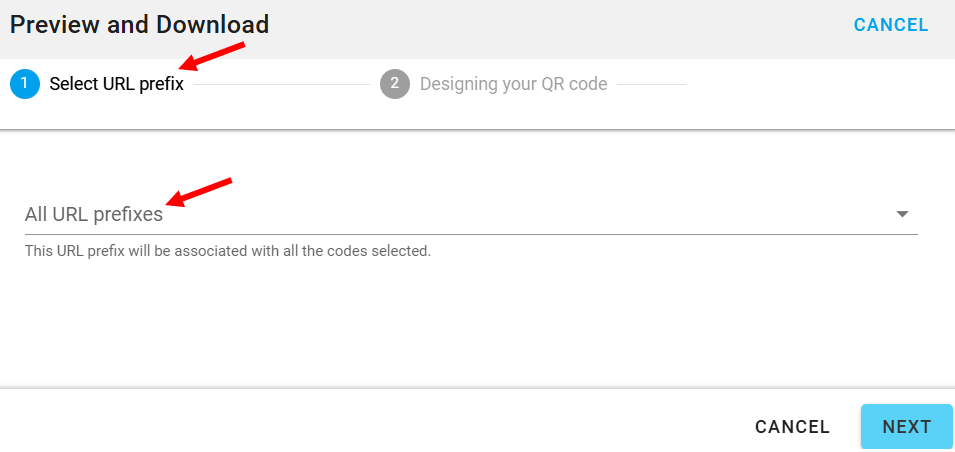Screen dimensions: 955x452
Task: Click the step 2 gray circle icon
Action: [x=395, y=84]
